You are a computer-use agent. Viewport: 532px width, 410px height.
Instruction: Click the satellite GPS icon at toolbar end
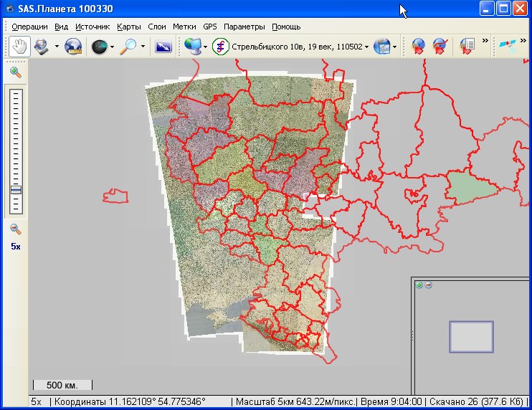click(508, 47)
